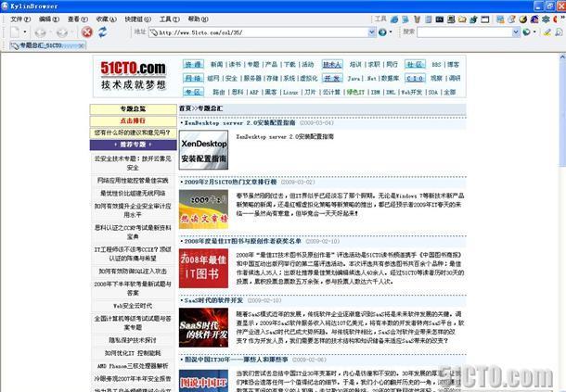
Task: Open the new page dropdown arrow
Action: click(24, 32)
